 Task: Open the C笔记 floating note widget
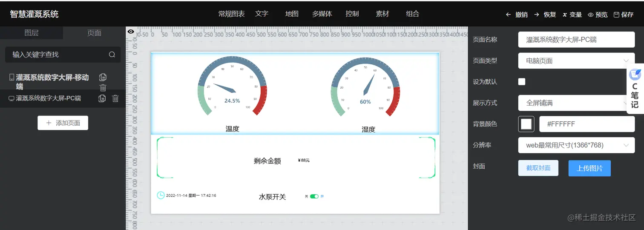(635, 89)
